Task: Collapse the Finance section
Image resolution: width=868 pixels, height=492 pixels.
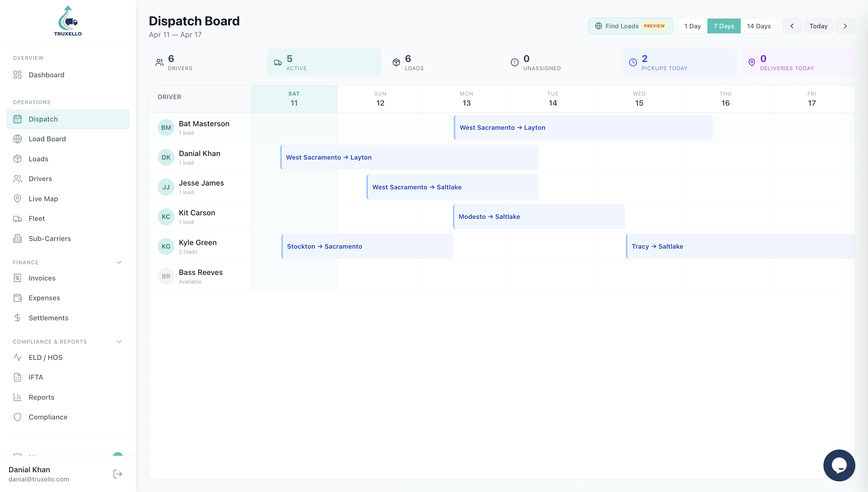Action: tap(119, 262)
